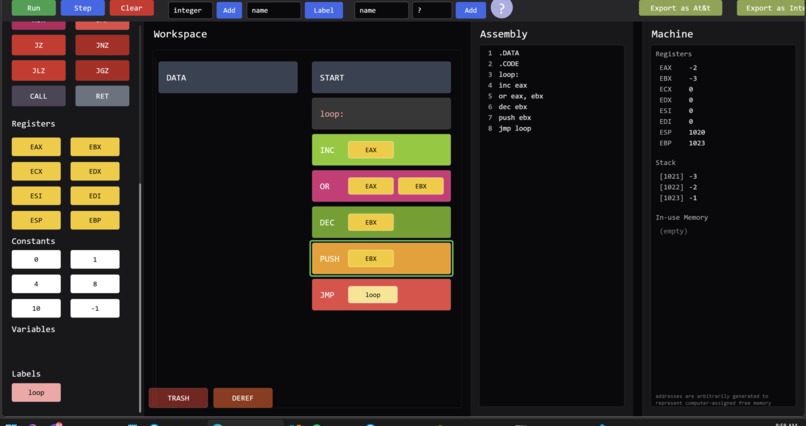806x426 pixels.
Task: Click the EBP register value 1023
Action: (697, 143)
